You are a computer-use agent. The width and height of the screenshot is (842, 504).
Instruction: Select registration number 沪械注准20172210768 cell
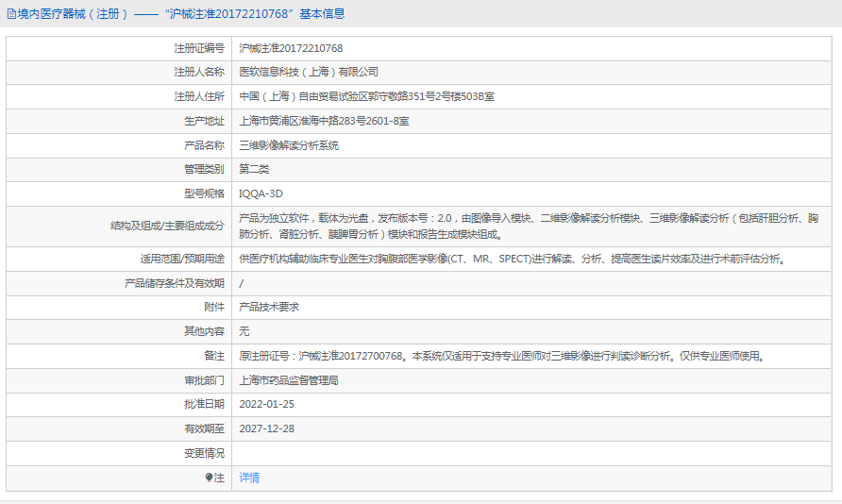[291, 48]
